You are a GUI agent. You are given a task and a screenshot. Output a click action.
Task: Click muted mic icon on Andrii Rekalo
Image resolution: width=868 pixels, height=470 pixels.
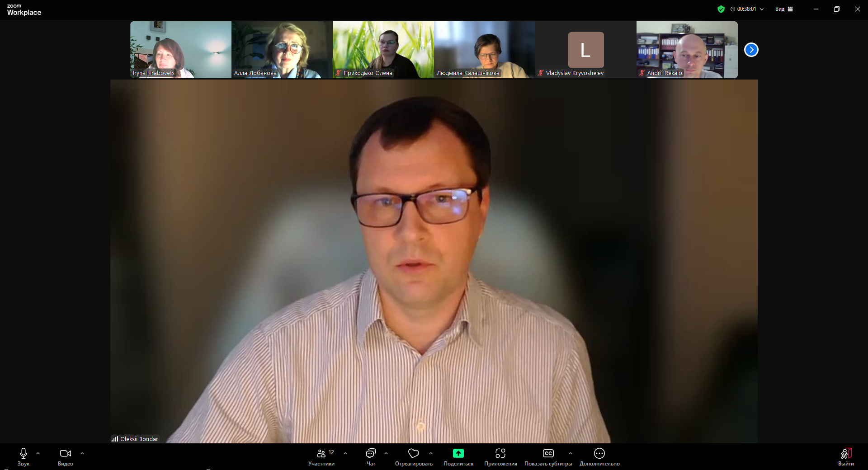point(642,73)
